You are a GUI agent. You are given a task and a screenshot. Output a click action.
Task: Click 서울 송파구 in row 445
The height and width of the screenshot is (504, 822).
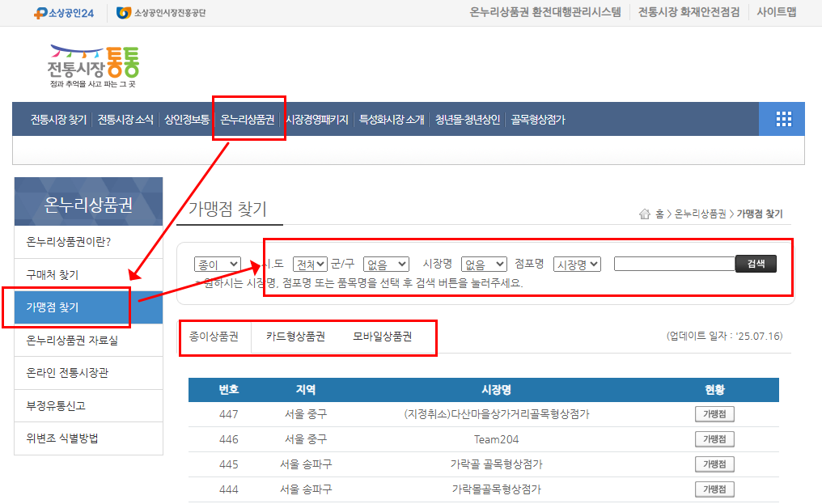(x=306, y=464)
